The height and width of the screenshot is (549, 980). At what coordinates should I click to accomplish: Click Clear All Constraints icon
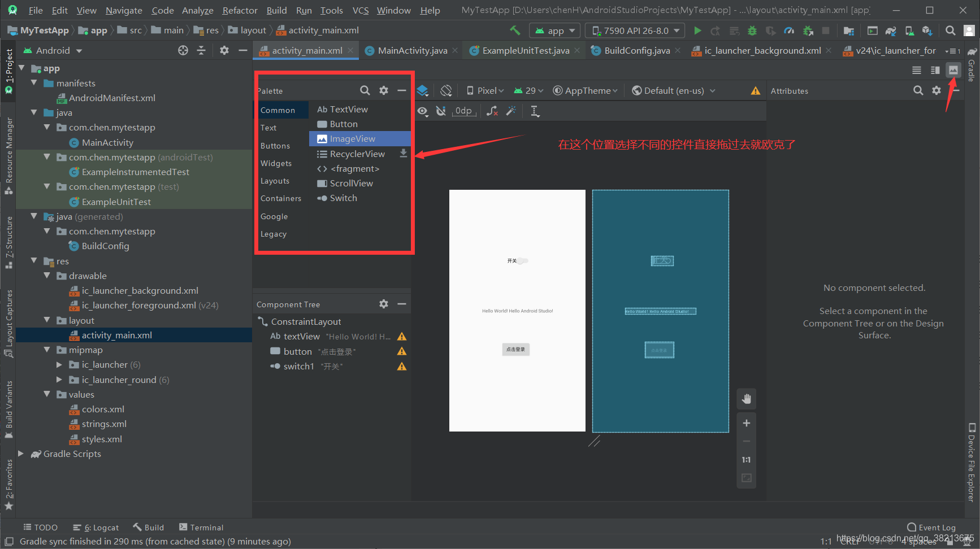point(492,111)
